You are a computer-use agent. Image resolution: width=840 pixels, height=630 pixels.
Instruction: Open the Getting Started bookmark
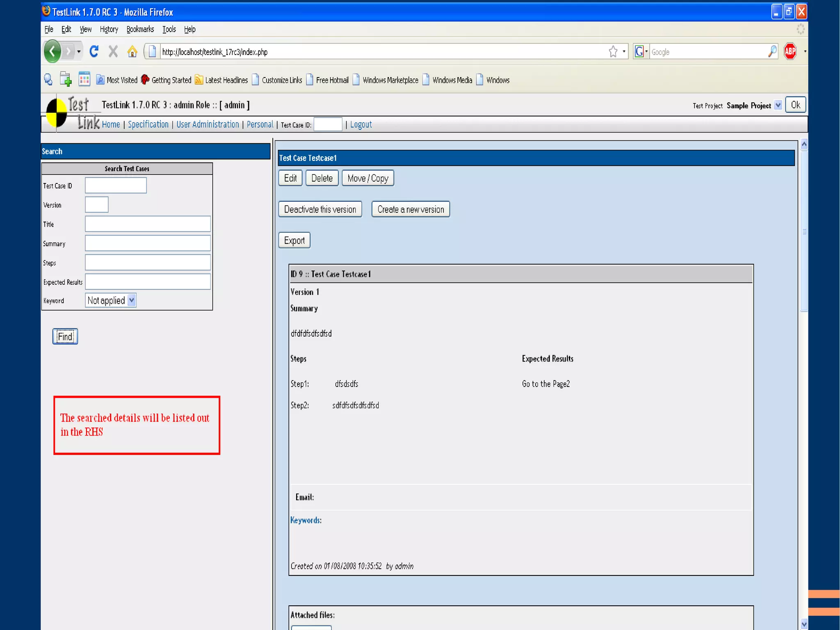coord(166,80)
